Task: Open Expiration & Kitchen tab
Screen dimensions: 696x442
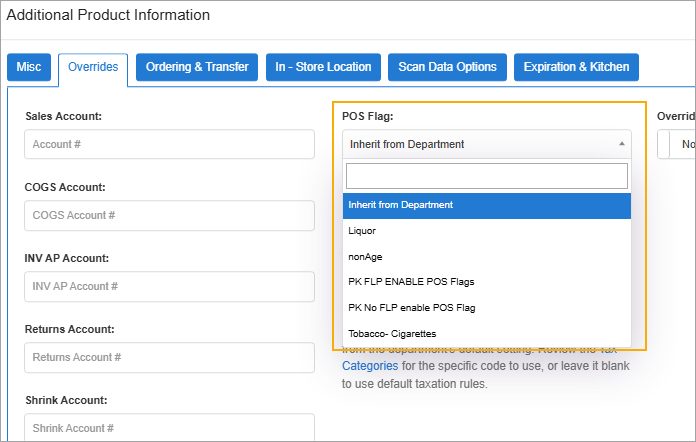Action: click(x=575, y=67)
